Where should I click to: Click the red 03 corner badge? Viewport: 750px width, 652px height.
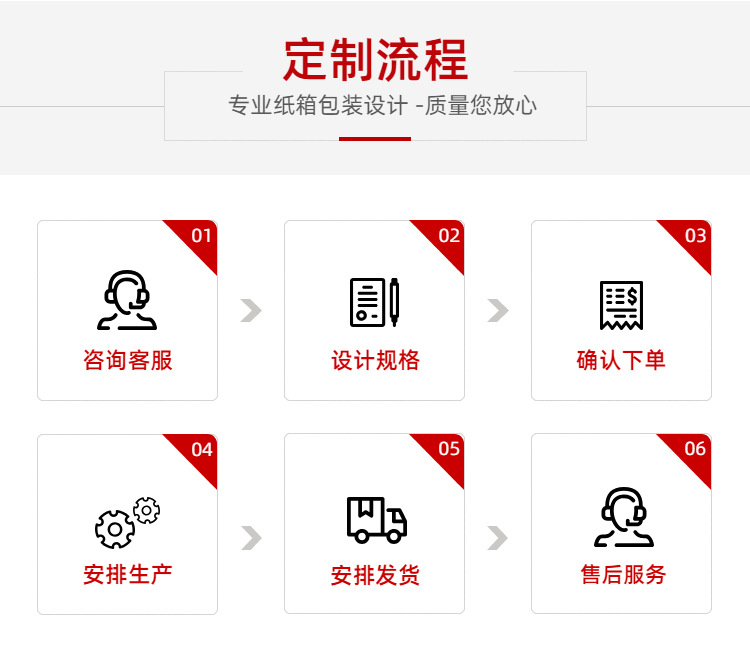[692, 240]
